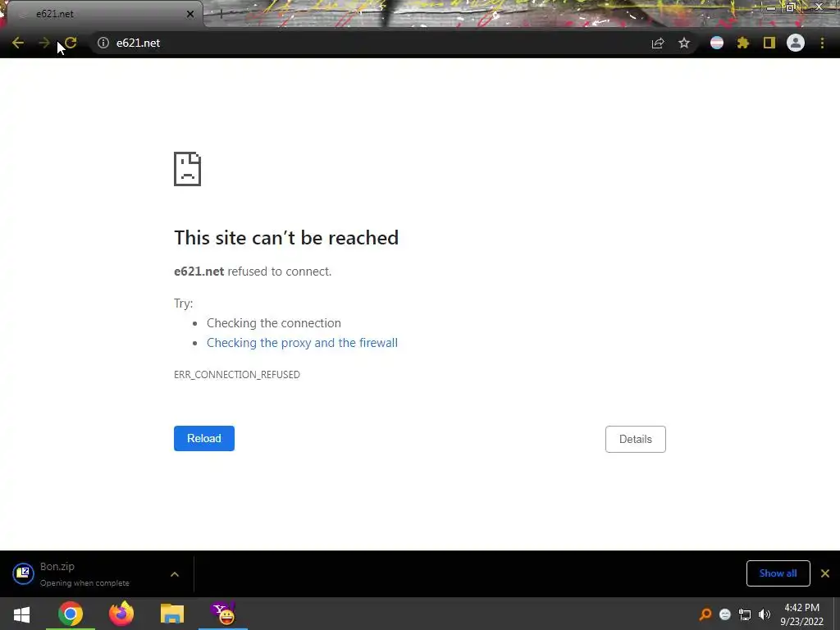Viewport: 840px width, 630px height.
Task: View site information icon in address bar
Action: pyautogui.click(x=103, y=43)
